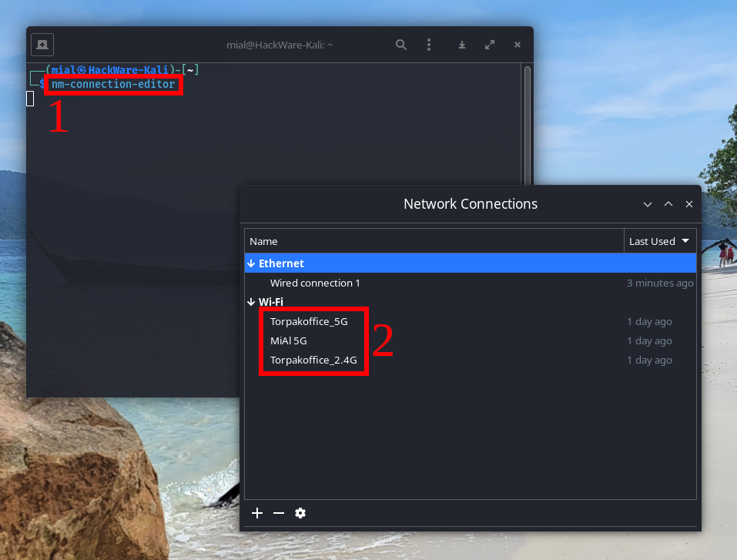Select Wired connection 1
This screenshot has width=737, height=560.
(315, 283)
